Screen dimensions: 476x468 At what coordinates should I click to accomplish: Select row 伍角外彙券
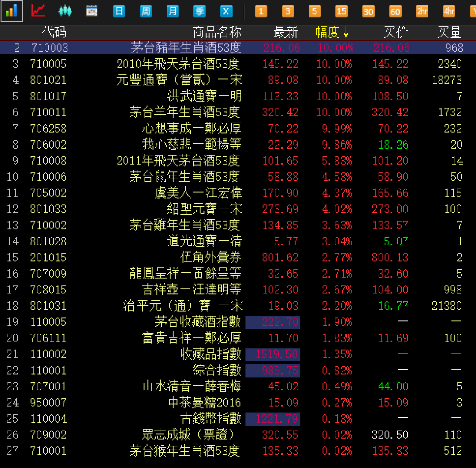point(238,257)
